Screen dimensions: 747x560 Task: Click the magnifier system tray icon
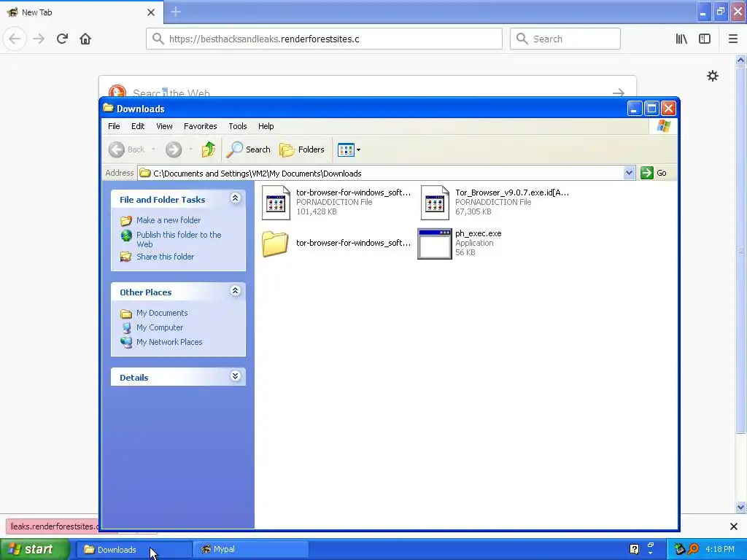(693, 549)
